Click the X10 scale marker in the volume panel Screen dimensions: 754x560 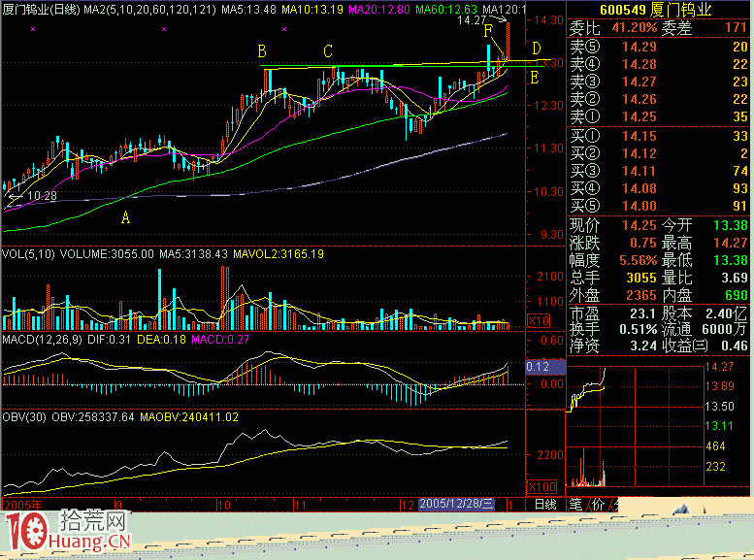click(538, 320)
